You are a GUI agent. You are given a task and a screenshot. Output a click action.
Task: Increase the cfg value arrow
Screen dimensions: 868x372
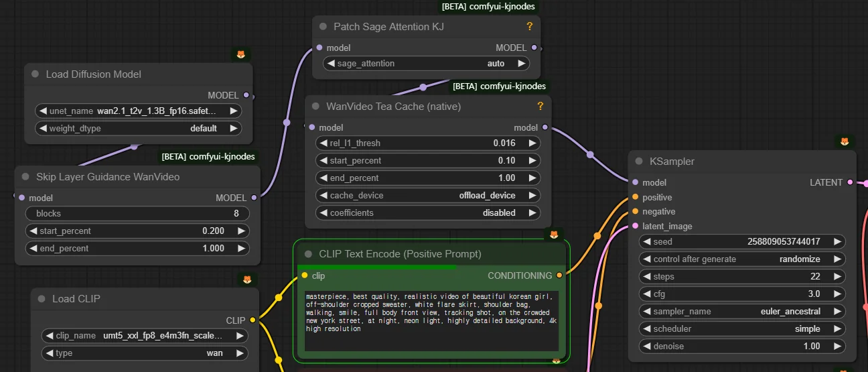click(837, 294)
